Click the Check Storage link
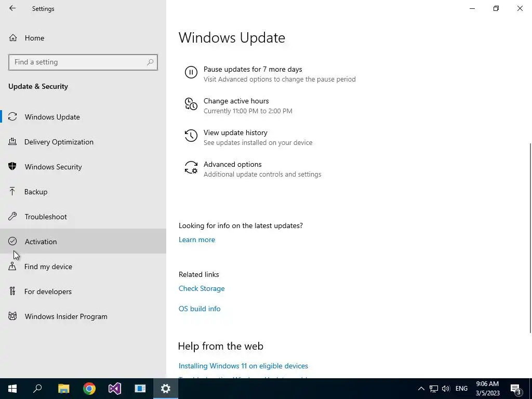This screenshot has width=532, height=399. [x=202, y=288]
